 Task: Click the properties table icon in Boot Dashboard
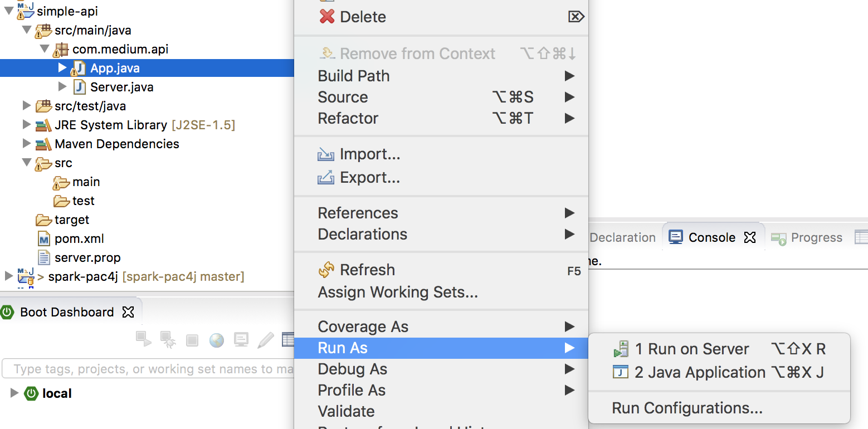(288, 339)
